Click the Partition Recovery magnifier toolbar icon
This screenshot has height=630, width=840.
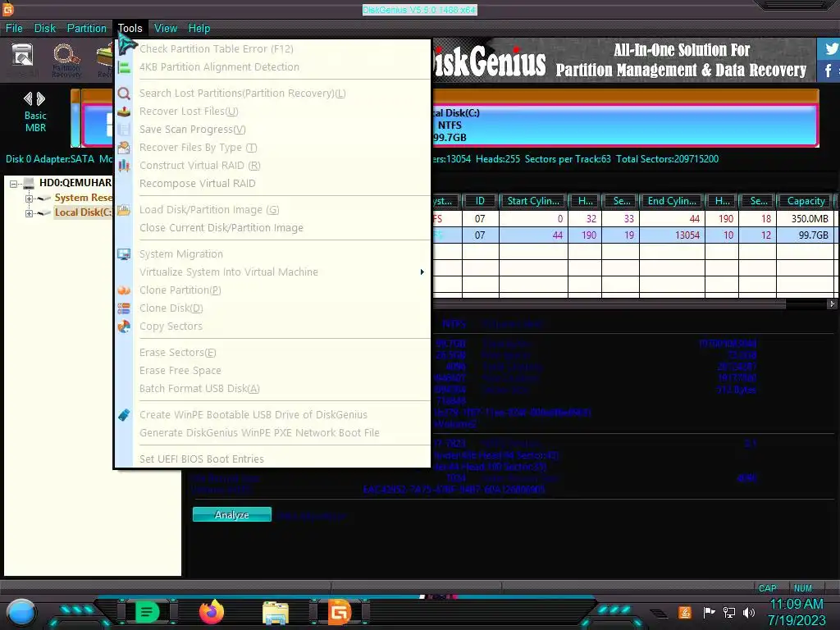click(66, 56)
